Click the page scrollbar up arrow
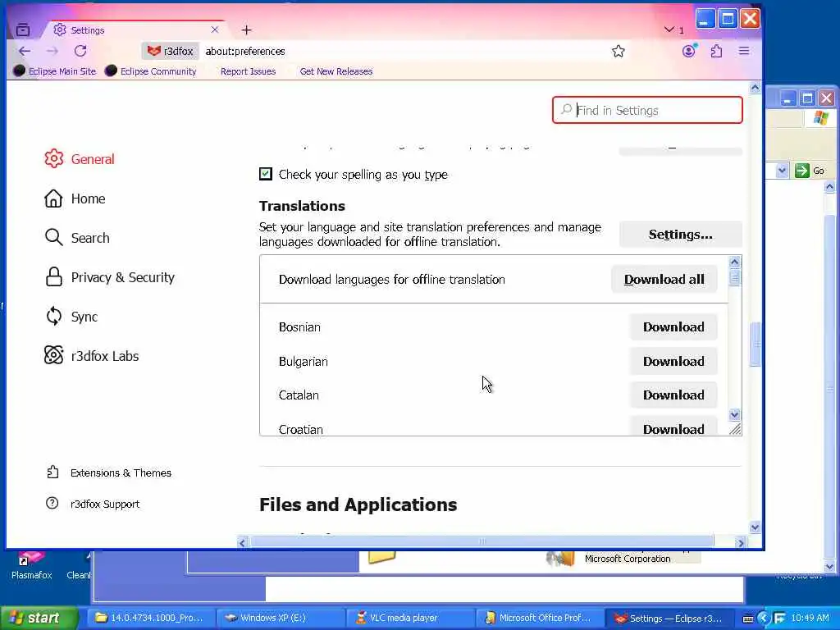840x630 pixels. 755,87
